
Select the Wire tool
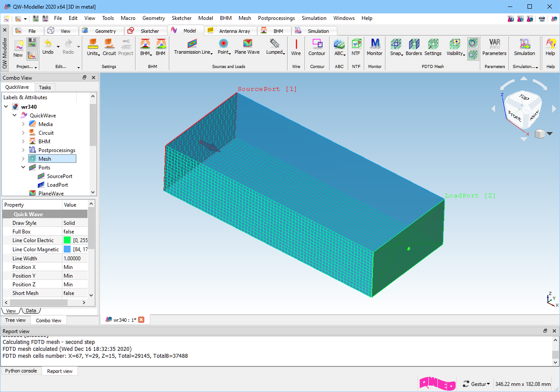(296, 47)
